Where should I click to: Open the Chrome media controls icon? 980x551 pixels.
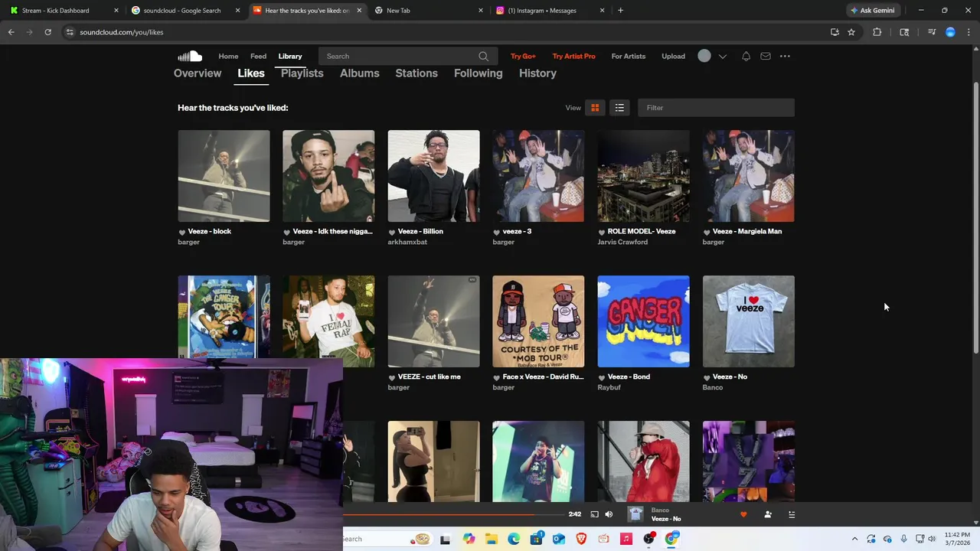(932, 32)
